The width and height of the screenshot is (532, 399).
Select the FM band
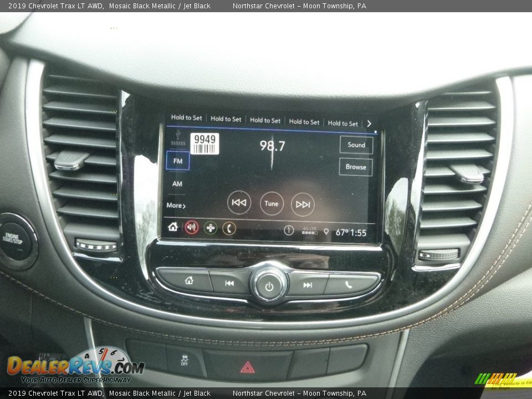click(177, 161)
